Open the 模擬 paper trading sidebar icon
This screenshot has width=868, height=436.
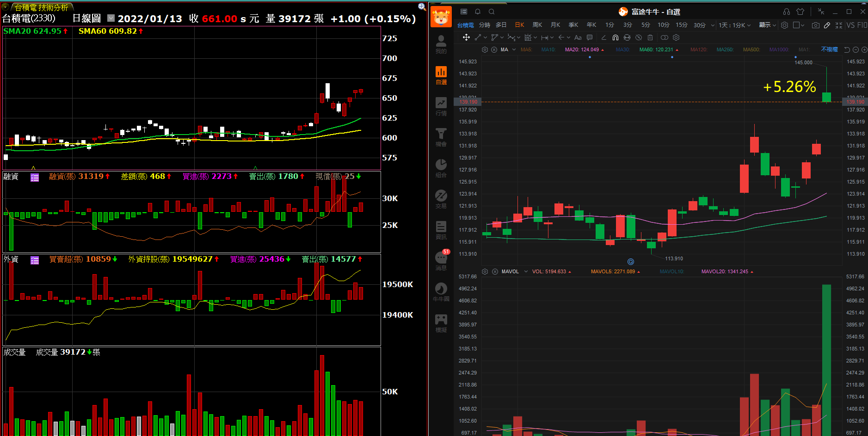[x=441, y=323]
